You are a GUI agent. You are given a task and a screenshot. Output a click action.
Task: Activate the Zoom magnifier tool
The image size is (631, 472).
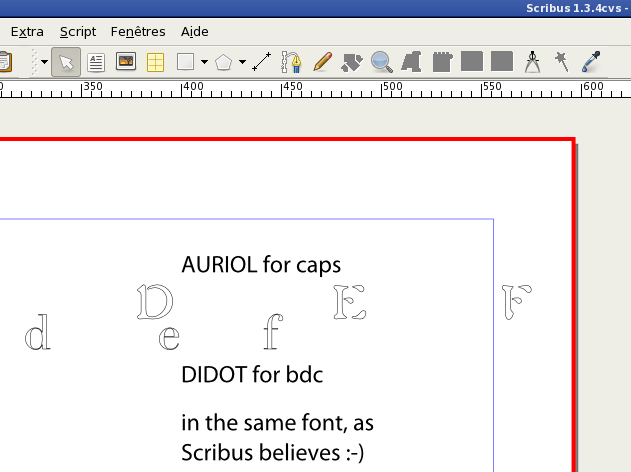click(x=381, y=62)
